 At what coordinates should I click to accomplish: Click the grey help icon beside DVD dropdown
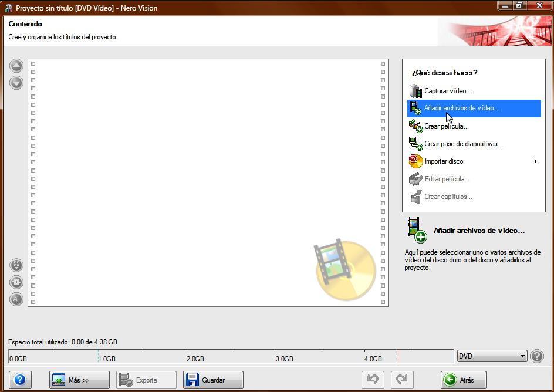tap(537, 356)
